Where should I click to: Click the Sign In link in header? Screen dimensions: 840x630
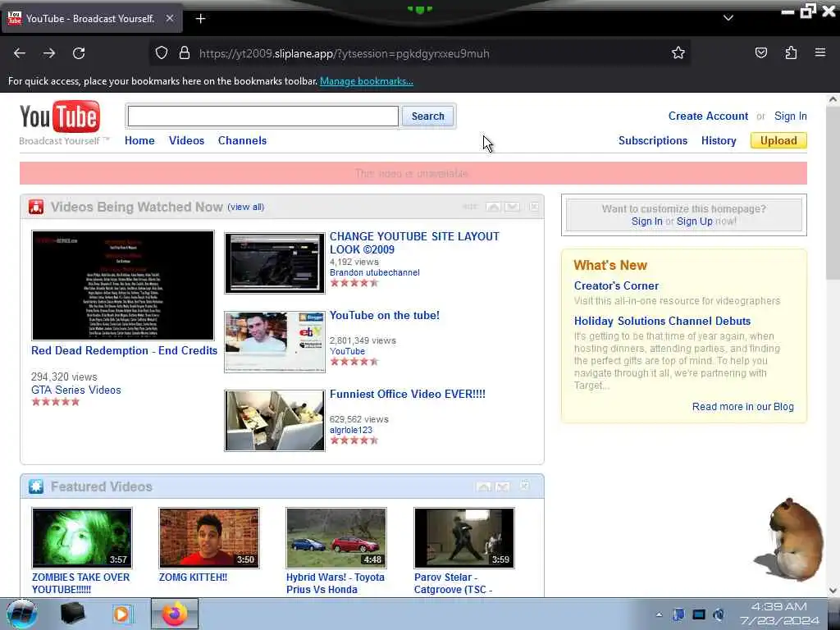click(x=790, y=116)
